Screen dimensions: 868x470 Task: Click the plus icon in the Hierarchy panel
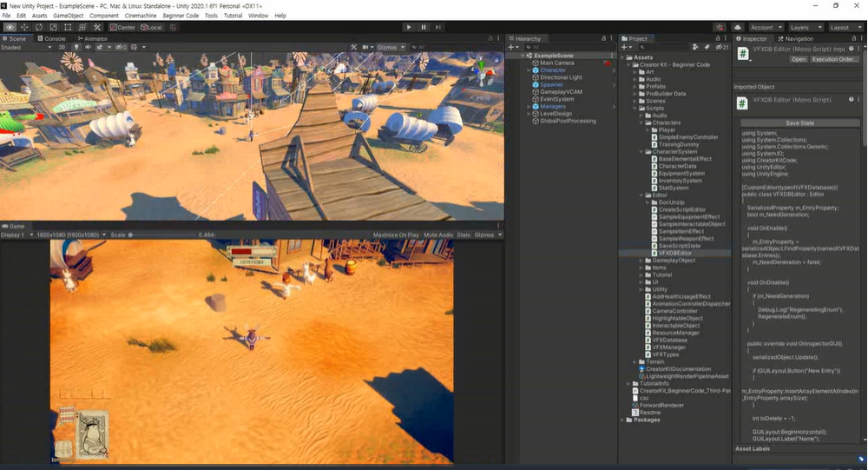(x=511, y=47)
